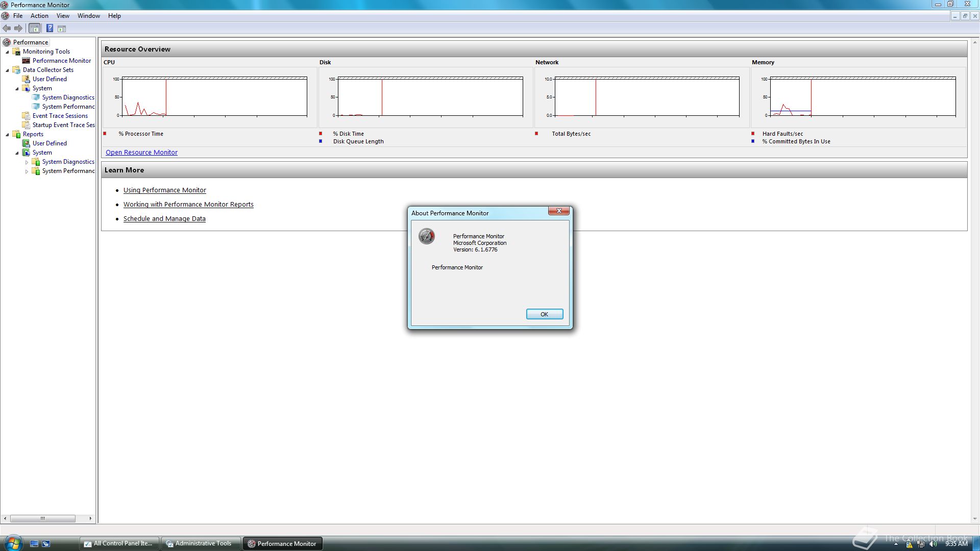The height and width of the screenshot is (551, 980).
Task: Collapse the Monitoring Tools tree node
Action: 7,52
